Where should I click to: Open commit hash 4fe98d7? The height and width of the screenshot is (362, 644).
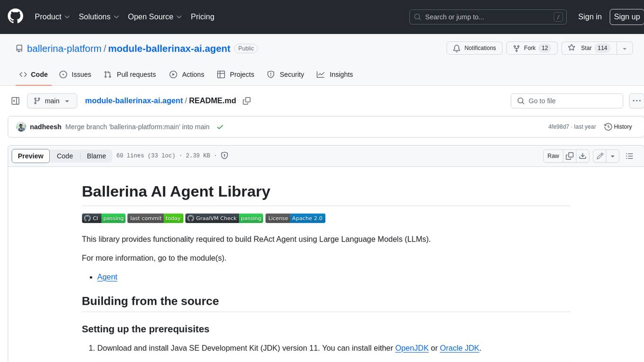tap(559, 127)
